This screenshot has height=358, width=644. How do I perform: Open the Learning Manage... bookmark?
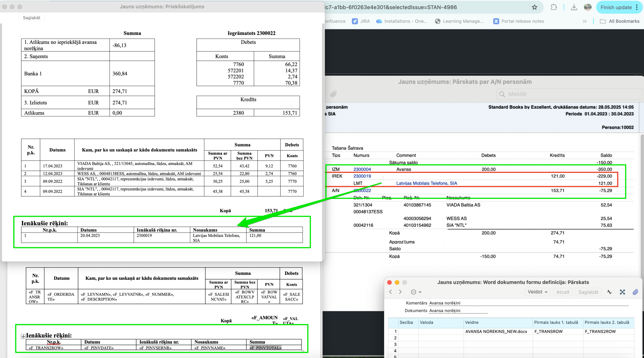[x=459, y=21]
